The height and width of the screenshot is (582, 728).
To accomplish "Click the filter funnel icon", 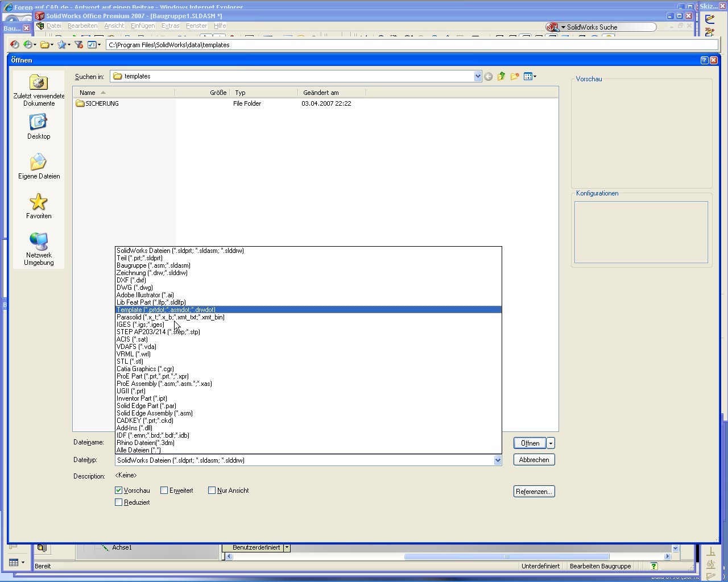I will pyautogui.click(x=79, y=44).
